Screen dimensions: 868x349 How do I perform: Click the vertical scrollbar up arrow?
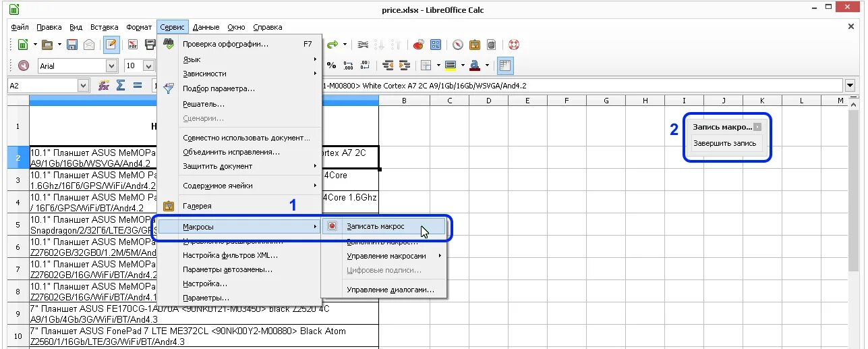click(852, 104)
